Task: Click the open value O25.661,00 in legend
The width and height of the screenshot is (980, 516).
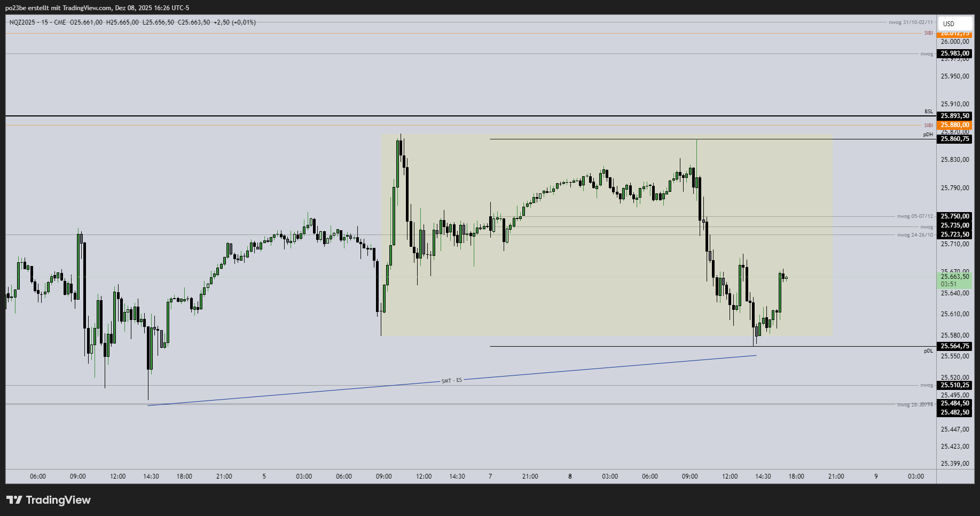Action: point(85,22)
